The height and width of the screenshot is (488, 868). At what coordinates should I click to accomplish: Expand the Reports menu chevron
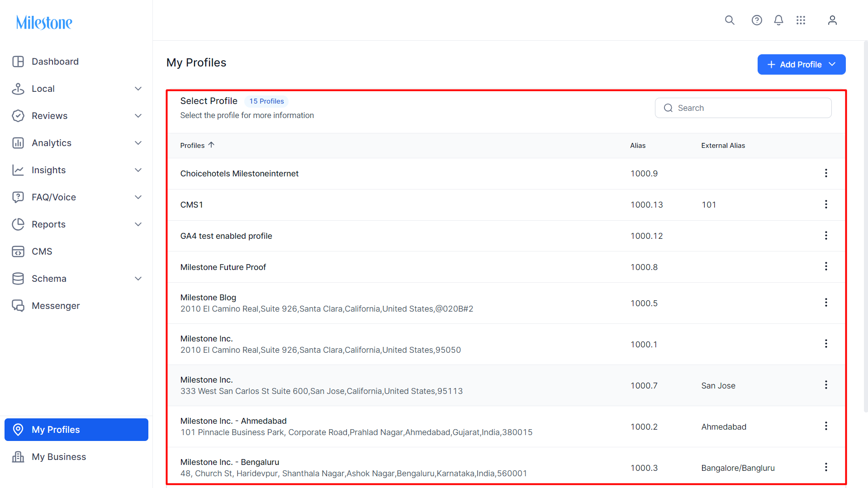coord(138,224)
